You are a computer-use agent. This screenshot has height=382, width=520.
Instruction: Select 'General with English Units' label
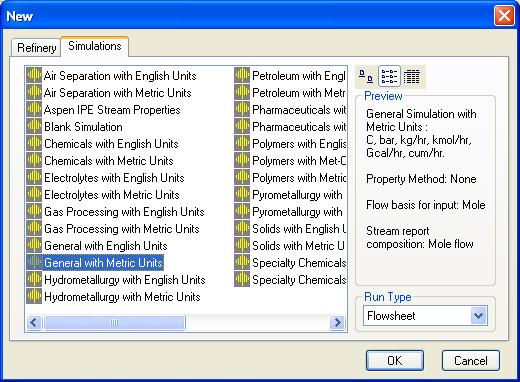click(106, 246)
